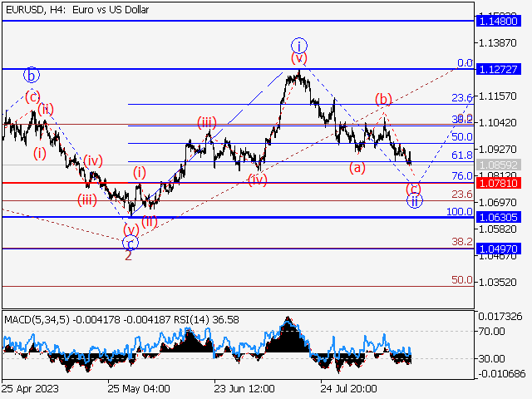Click the 1.10420 axis price value
This screenshot has width=532, height=399.
(498, 122)
